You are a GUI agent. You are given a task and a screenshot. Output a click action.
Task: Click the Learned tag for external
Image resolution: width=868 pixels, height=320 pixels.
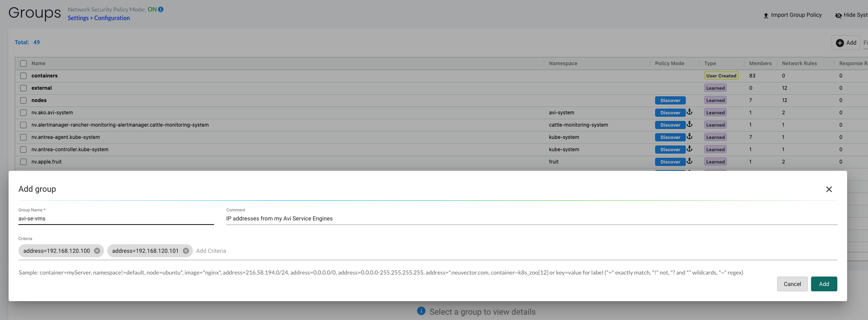(715, 88)
